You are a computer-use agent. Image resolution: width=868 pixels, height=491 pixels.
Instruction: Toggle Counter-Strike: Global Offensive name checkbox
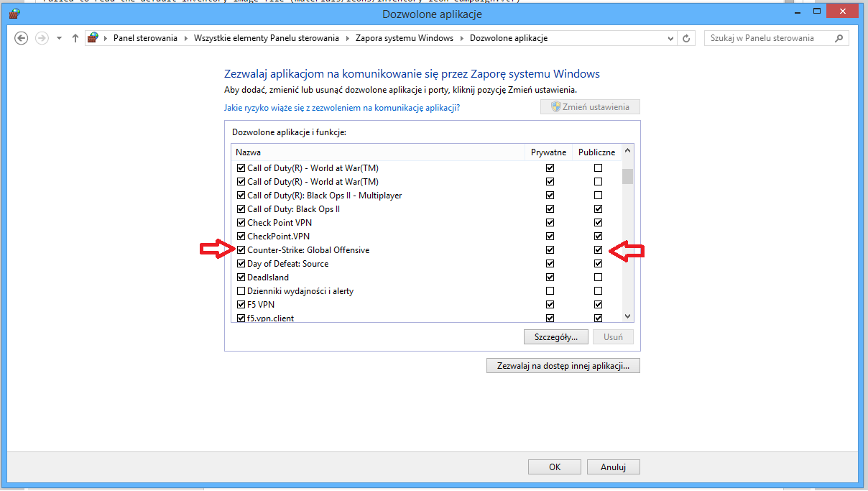tap(241, 250)
